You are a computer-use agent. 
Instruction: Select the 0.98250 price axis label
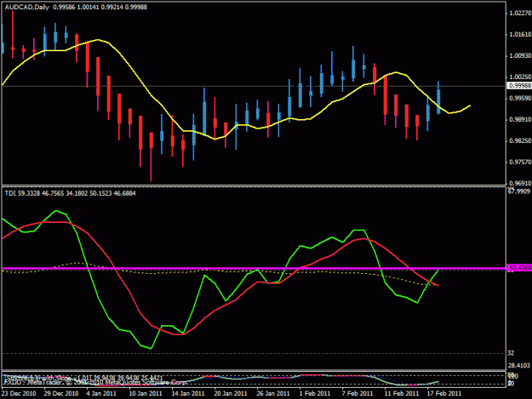pos(520,140)
